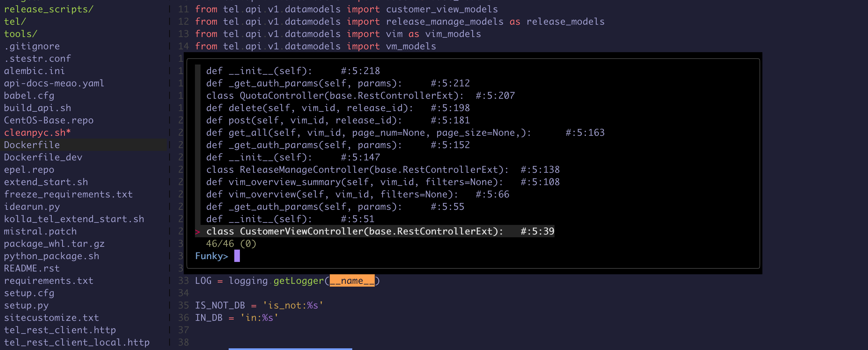Click the red selection pointer arrow
868x350 pixels.
[198, 232]
